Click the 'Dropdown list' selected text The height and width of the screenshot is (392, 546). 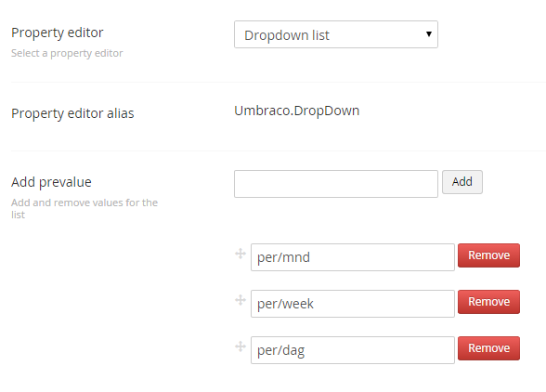(x=287, y=35)
